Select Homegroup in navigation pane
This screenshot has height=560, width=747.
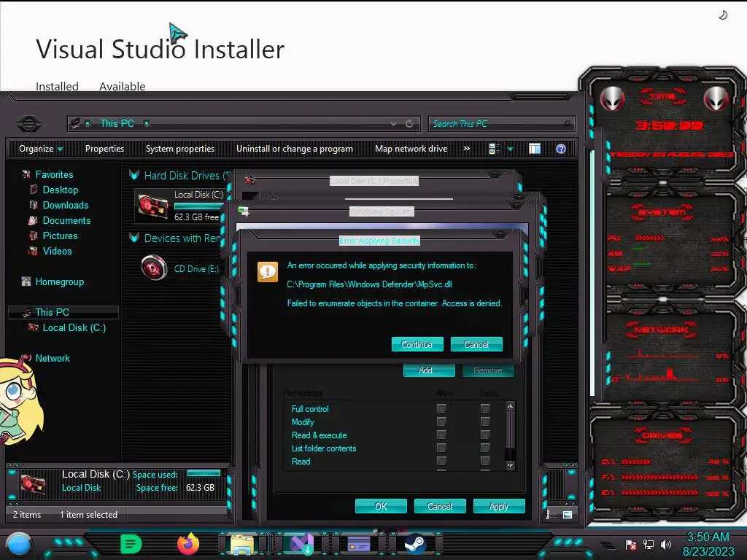point(60,282)
